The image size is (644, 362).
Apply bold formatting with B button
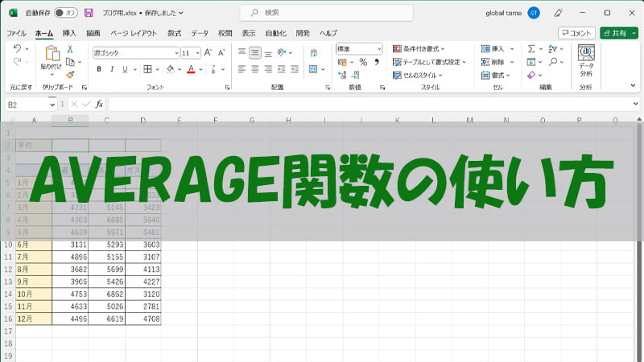click(x=99, y=69)
